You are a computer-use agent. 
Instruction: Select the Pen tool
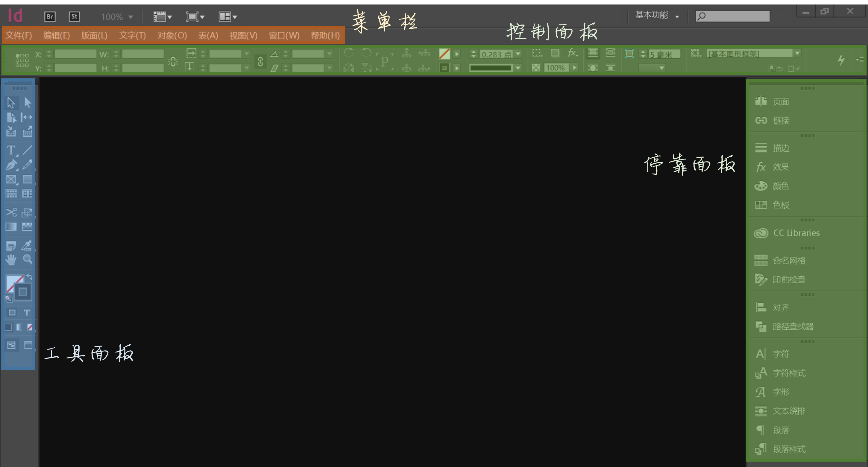11,165
